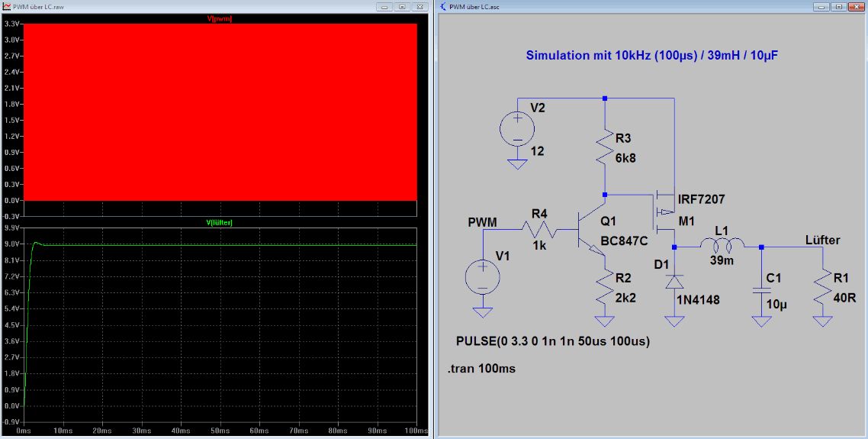Click the R2 resistor symbol

pyautogui.click(x=605, y=287)
